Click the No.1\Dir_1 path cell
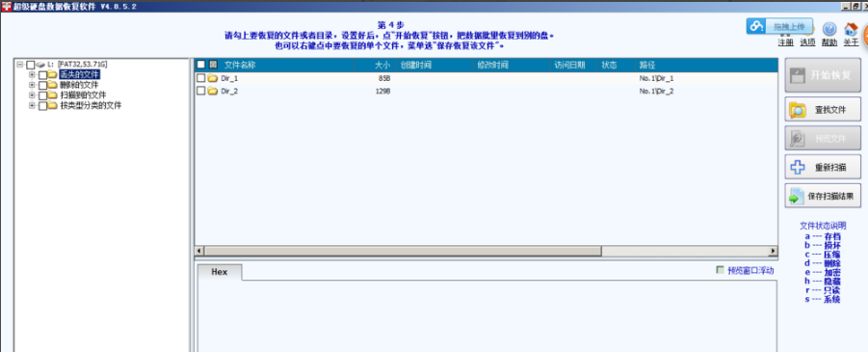Screen dimensions: 868x352 coord(656,79)
